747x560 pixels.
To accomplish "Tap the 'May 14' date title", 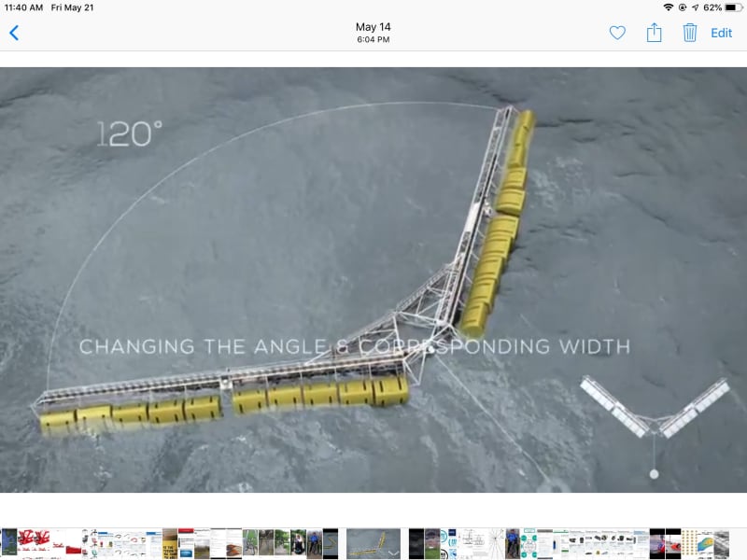I will pyautogui.click(x=373, y=27).
